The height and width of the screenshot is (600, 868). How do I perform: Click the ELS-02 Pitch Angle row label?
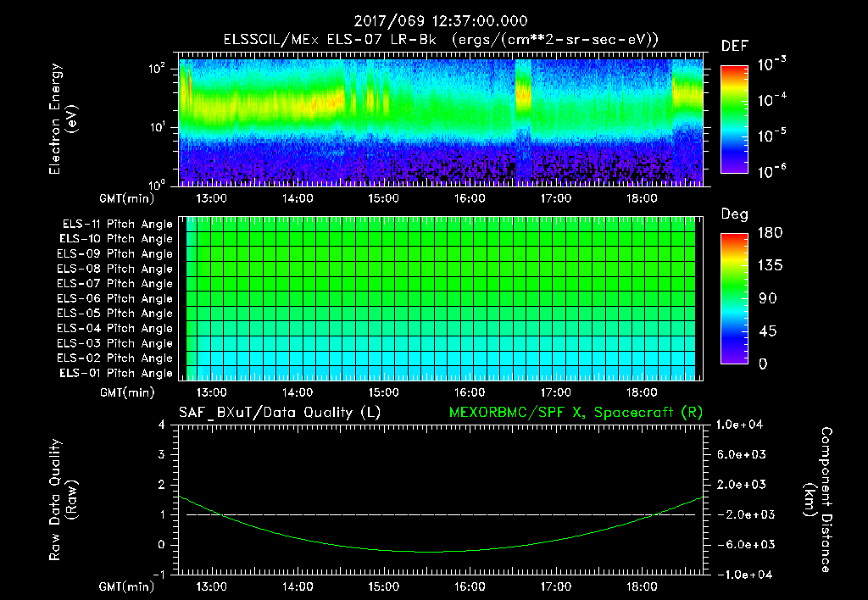[115, 358]
